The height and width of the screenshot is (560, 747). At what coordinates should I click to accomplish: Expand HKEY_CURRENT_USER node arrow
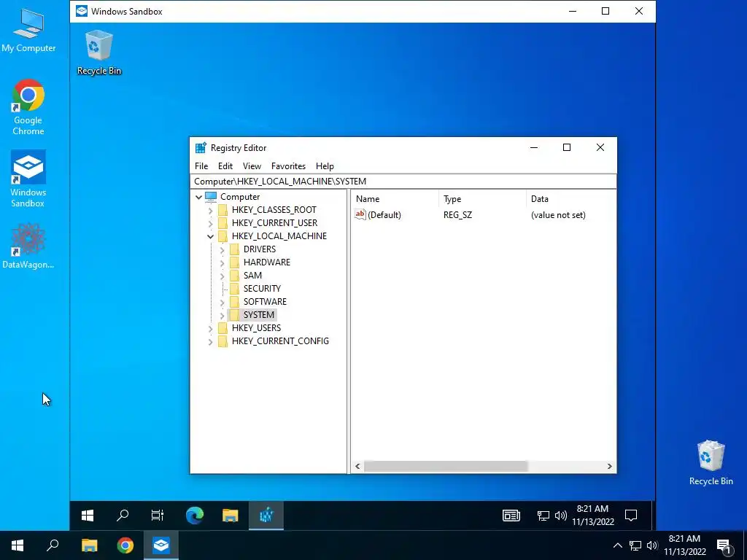(x=211, y=223)
